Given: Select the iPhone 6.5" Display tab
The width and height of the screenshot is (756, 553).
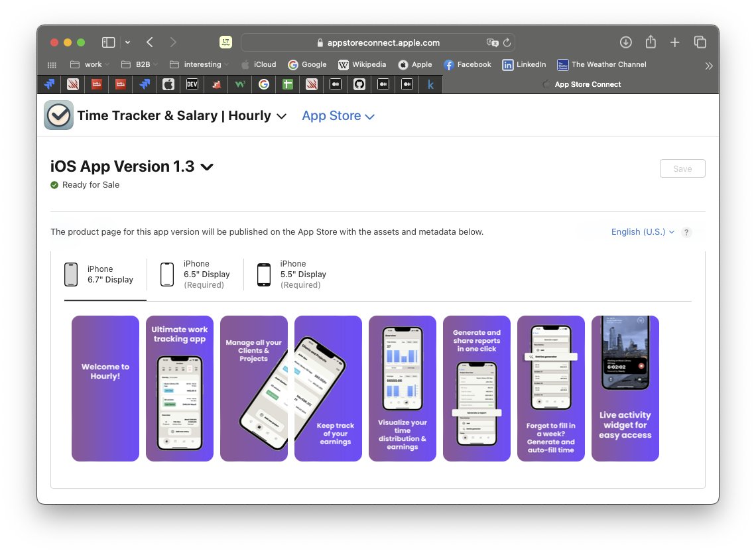Looking at the screenshot, I should pyautogui.click(x=195, y=275).
